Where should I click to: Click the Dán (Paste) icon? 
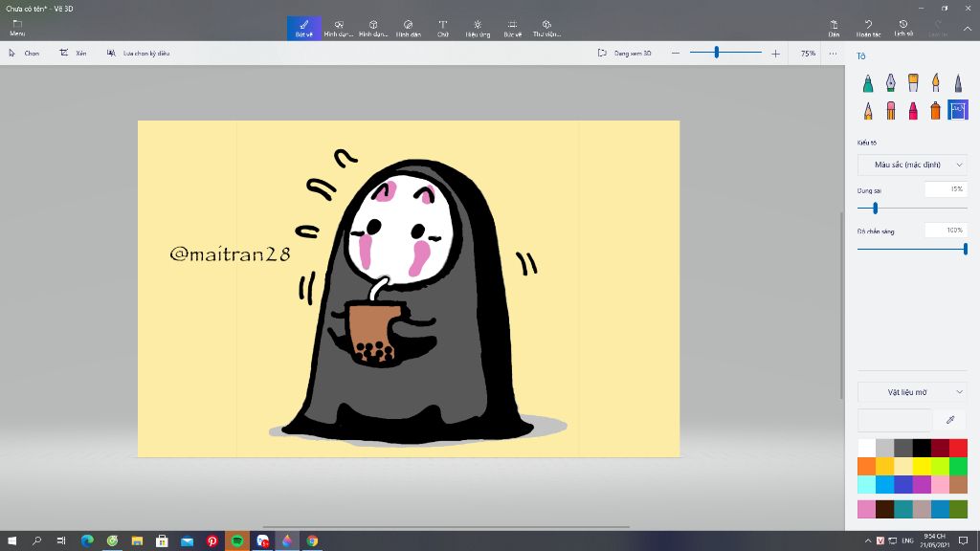(x=834, y=28)
